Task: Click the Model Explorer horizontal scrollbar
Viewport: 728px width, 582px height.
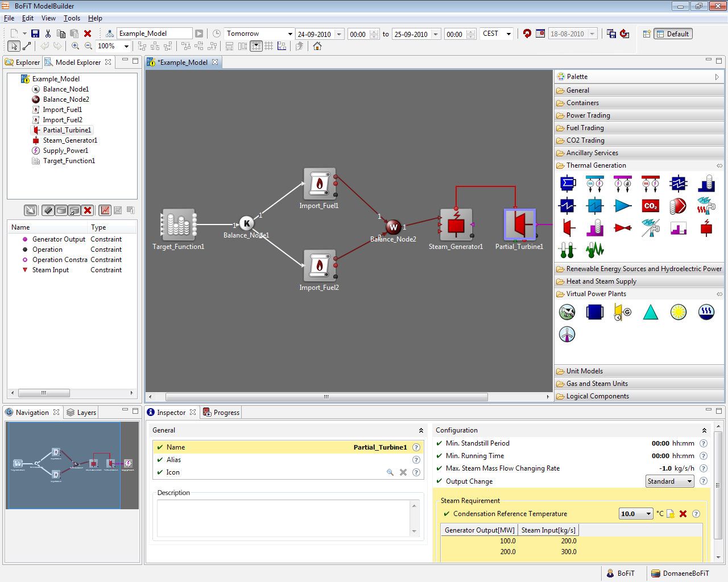Action: (x=44, y=393)
